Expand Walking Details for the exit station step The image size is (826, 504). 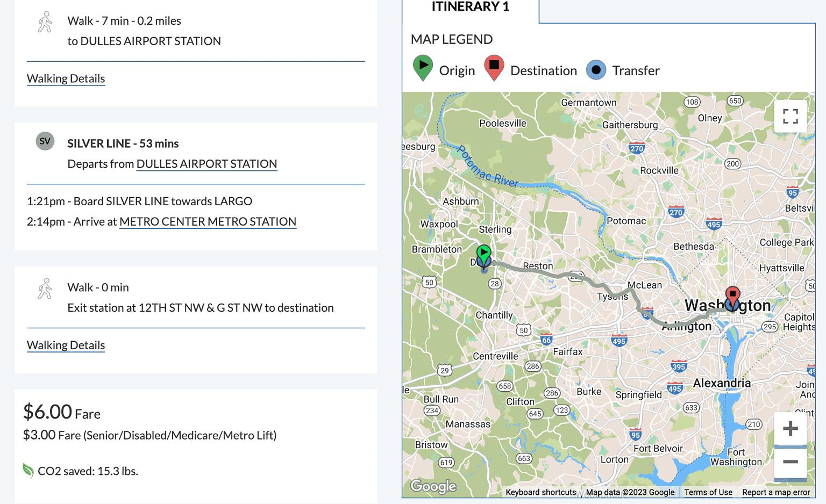(66, 345)
